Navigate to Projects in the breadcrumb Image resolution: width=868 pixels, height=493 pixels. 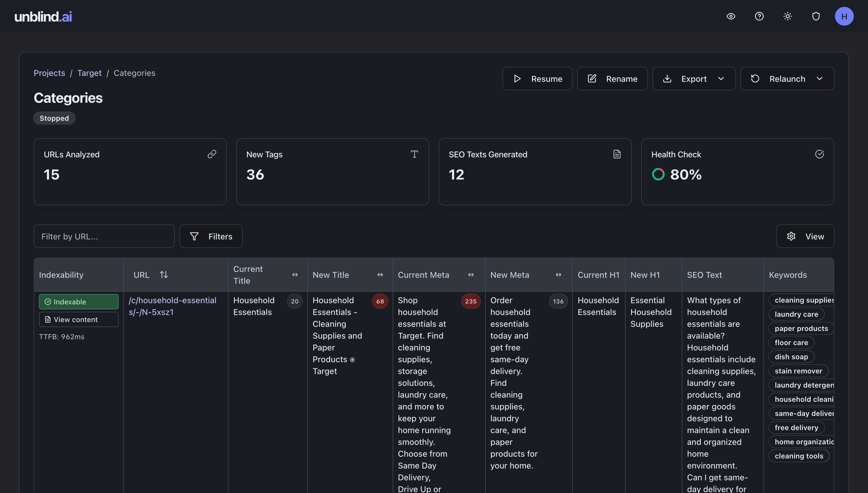tap(49, 73)
